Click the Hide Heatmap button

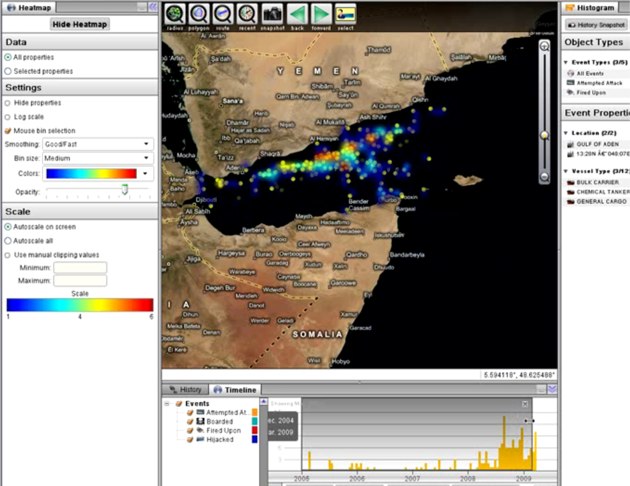(79, 24)
